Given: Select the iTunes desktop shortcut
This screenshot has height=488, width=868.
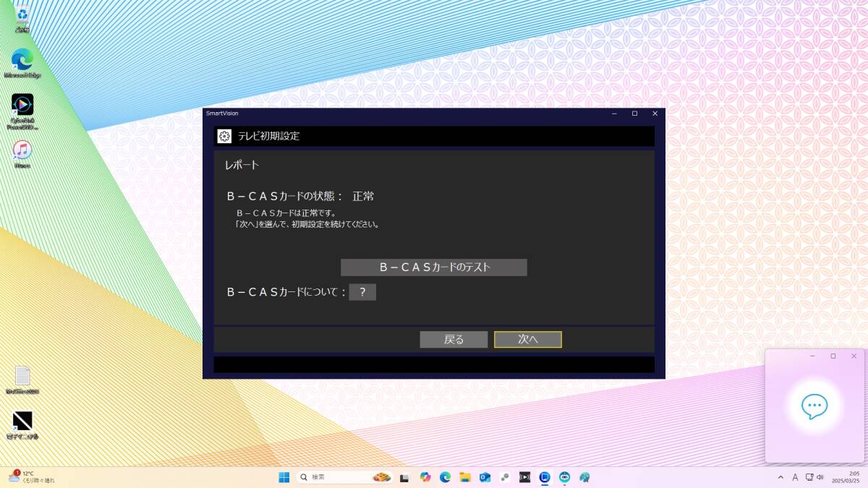Looking at the screenshot, I should pos(22,155).
